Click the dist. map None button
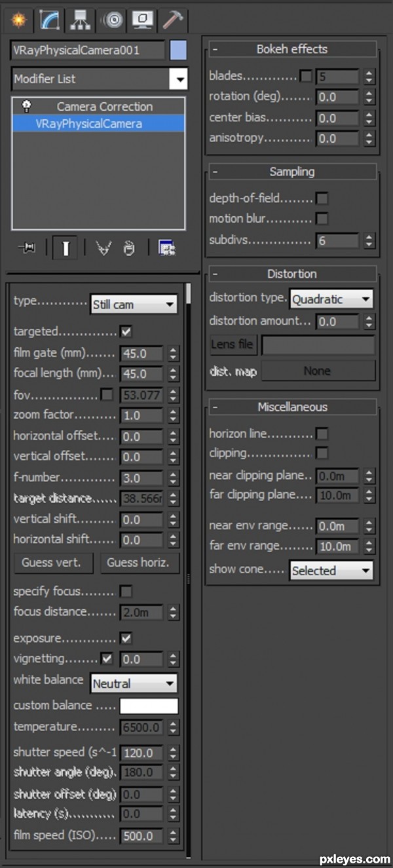This screenshot has width=393, height=868. [318, 371]
